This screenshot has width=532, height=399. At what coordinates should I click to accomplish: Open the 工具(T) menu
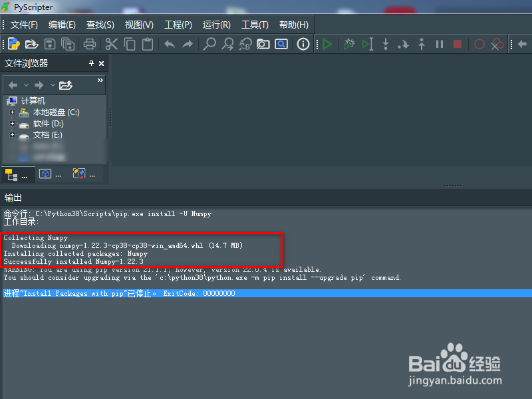(x=255, y=25)
